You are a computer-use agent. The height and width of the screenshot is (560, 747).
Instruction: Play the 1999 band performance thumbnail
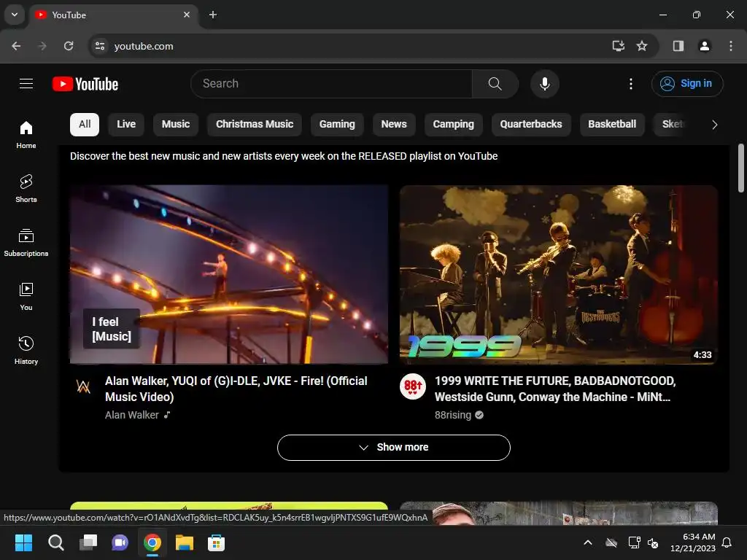point(559,274)
